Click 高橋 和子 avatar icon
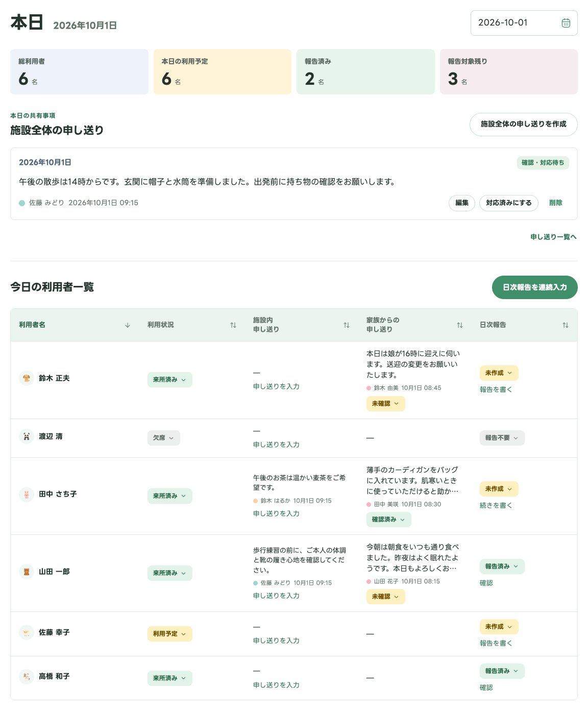 [x=27, y=676]
